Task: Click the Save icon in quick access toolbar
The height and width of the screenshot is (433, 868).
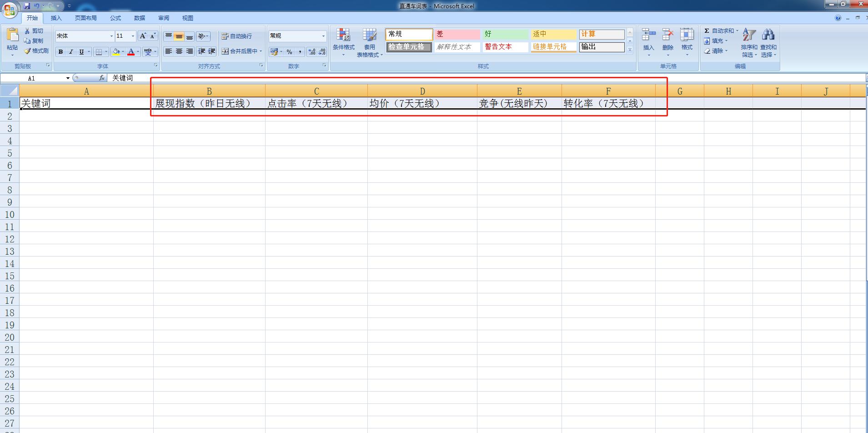Action: coord(27,6)
